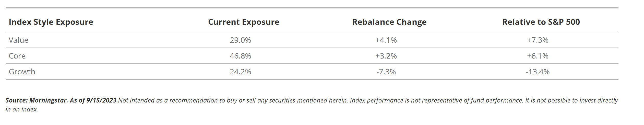Click Value's +7.3% relative to S&P cell
The image size is (644, 125).
(x=538, y=40)
